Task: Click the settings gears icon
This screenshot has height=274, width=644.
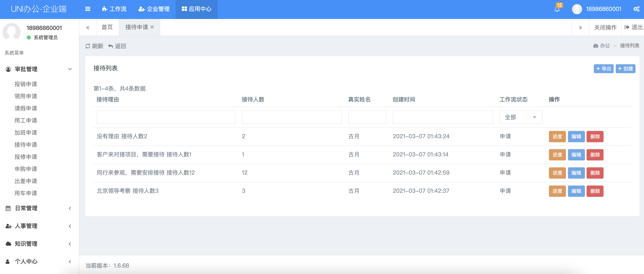Action: (636, 9)
